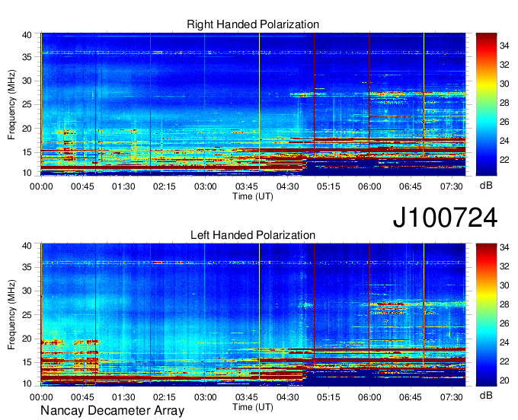The height and width of the screenshot is (420, 518).
Task: Click the 'Nancay Decameter Array' caption
Action: pyautogui.click(x=112, y=411)
